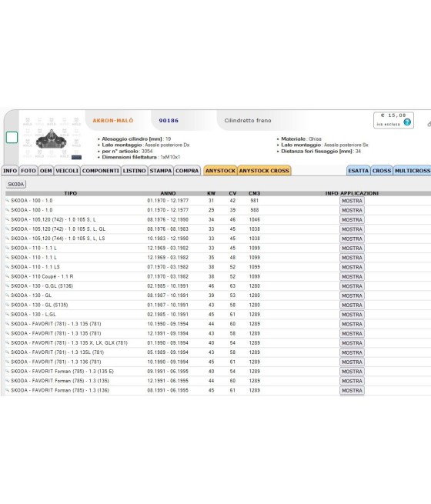The width and height of the screenshot is (431, 504).
Task: Select the COMPONENTI tab
Action: (x=101, y=171)
